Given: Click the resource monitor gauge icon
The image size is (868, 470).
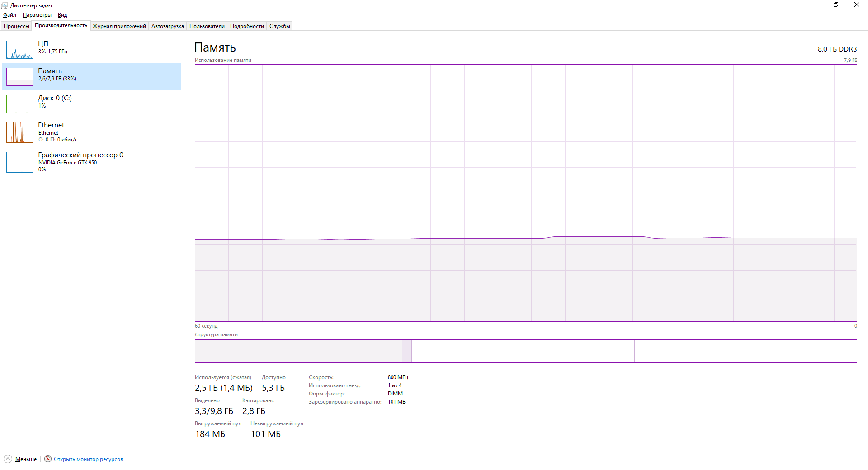Looking at the screenshot, I should (x=48, y=459).
